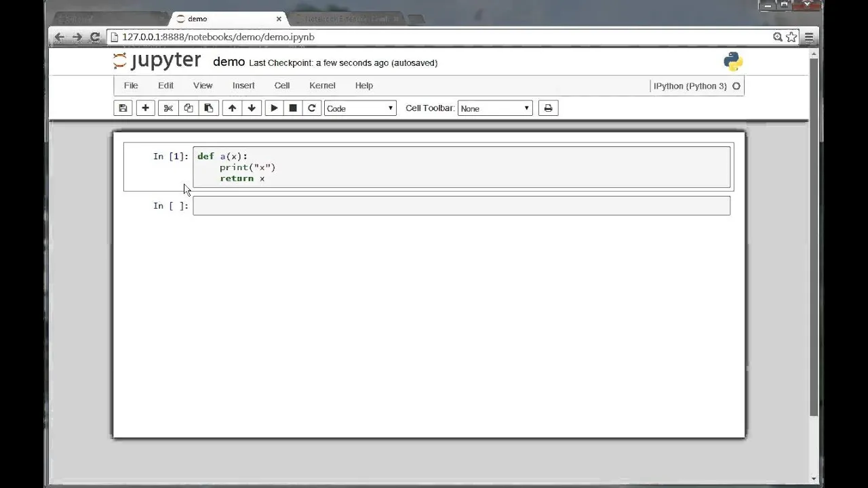Click the IPython (Python 3) kernel label
Image resolution: width=868 pixels, height=488 pixels.
(690, 86)
